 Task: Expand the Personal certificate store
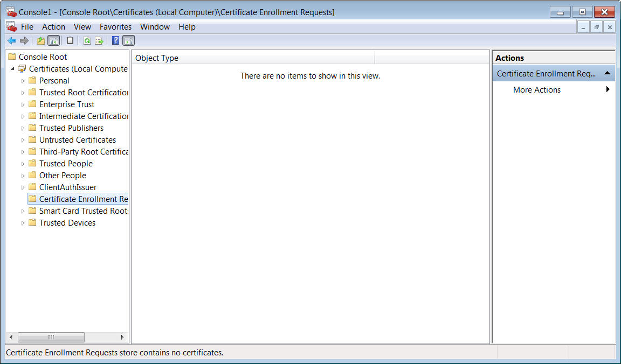(x=23, y=81)
